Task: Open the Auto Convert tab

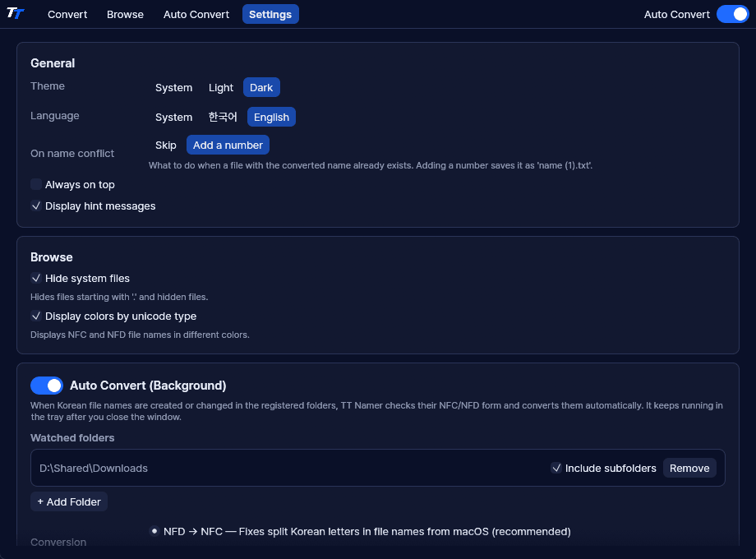Action: point(196,15)
